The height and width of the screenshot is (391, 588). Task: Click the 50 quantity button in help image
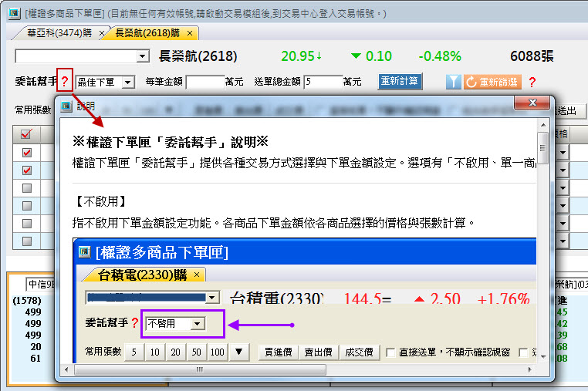pyautogui.click(x=196, y=352)
